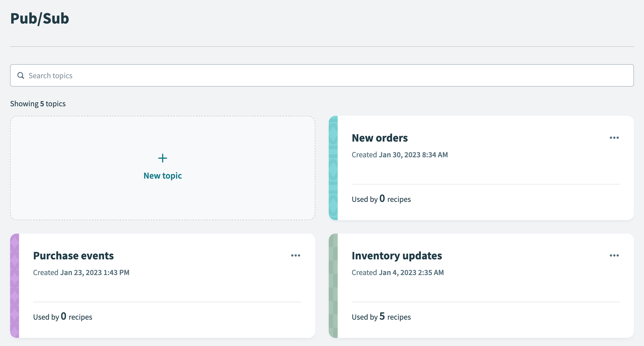Viewport: 644px width, 346px height.
Task: Click Used by 0 recipes on New orders
Action: [381, 199]
